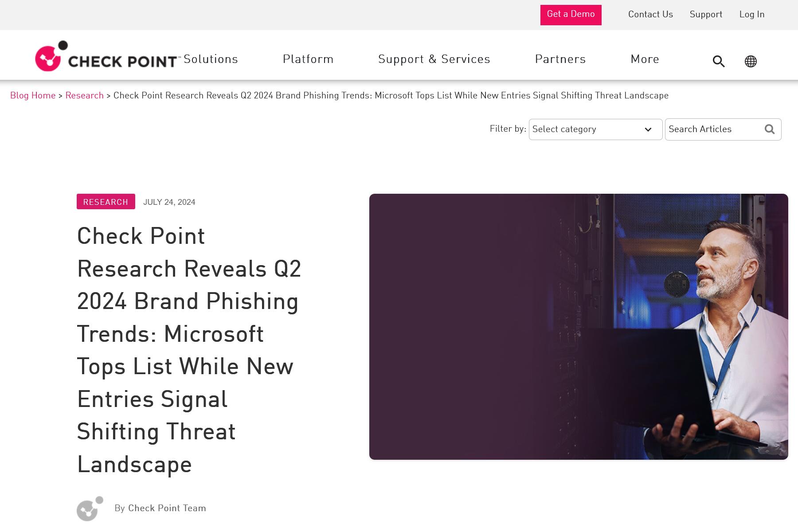The height and width of the screenshot is (532, 798).
Task: Open the Contact Us link
Action: click(650, 15)
